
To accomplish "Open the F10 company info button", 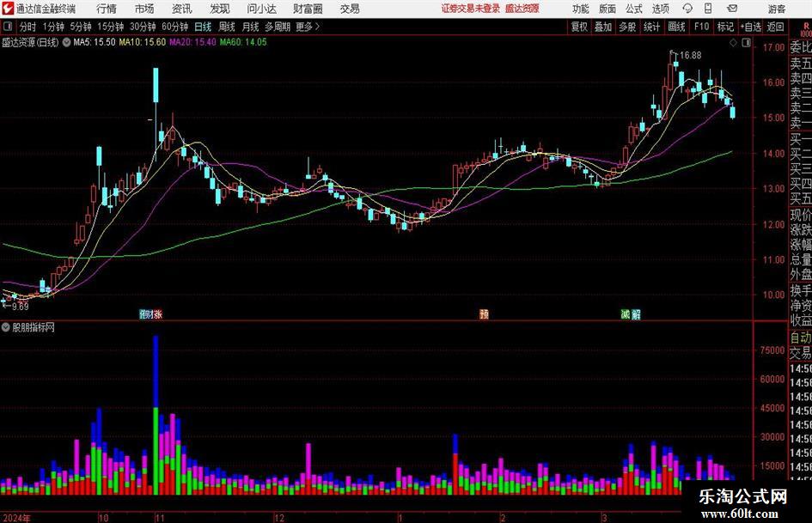I will click(x=701, y=27).
